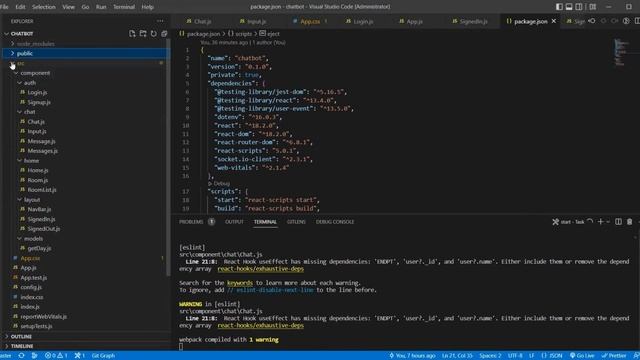Toggle bottom panel layout icon
The height and width of the screenshot is (360, 640).
[569, 7]
